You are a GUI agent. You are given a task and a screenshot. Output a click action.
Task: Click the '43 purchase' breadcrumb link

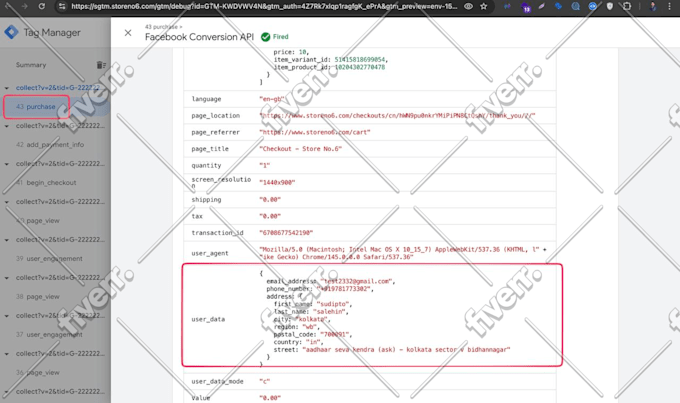point(161,27)
